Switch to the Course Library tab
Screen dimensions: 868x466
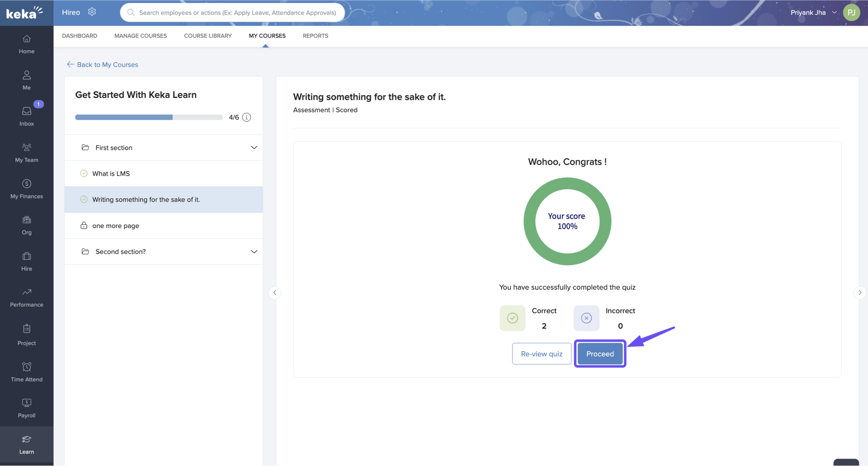[x=208, y=36]
